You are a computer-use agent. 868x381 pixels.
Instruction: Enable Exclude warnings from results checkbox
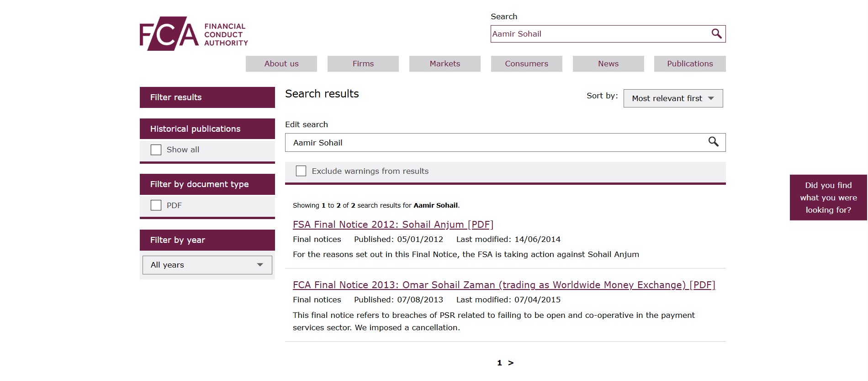click(301, 171)
